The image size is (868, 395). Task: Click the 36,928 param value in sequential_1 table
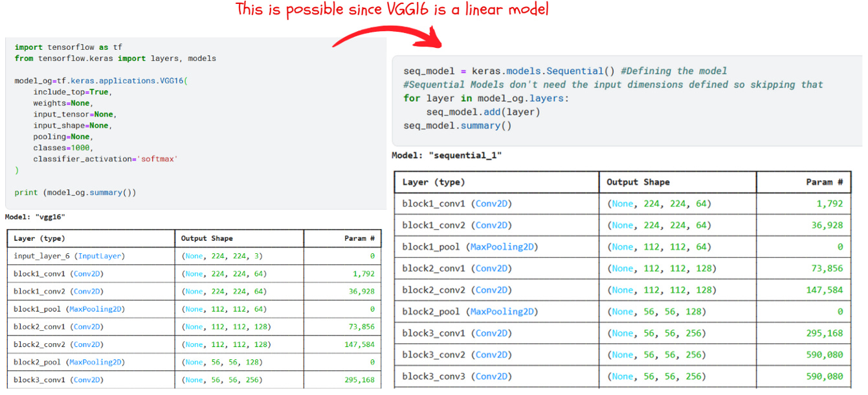coord(826,225)
